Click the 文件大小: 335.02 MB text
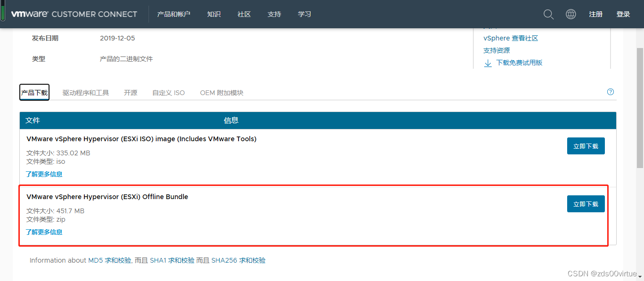644x281 pixels. click(58, 153)
